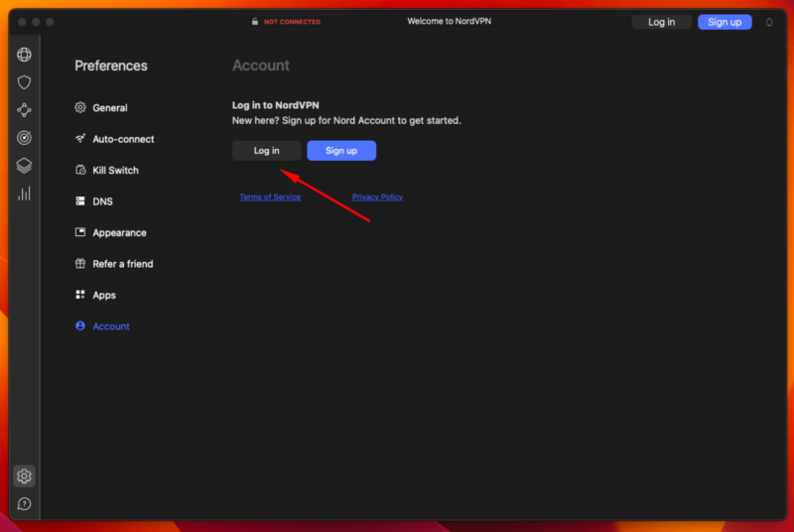Click the Apps grid icon
The width and height of the screenshot is (794, 532).
(x=80, y=295)
